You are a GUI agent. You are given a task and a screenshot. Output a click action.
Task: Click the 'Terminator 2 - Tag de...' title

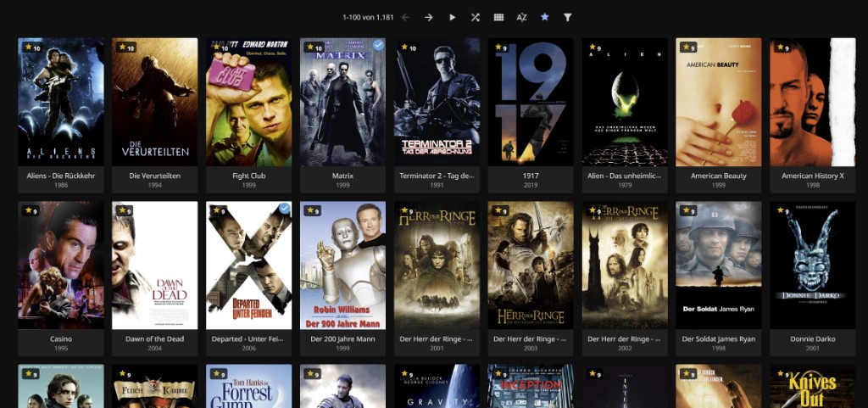[x=437, y=176]
